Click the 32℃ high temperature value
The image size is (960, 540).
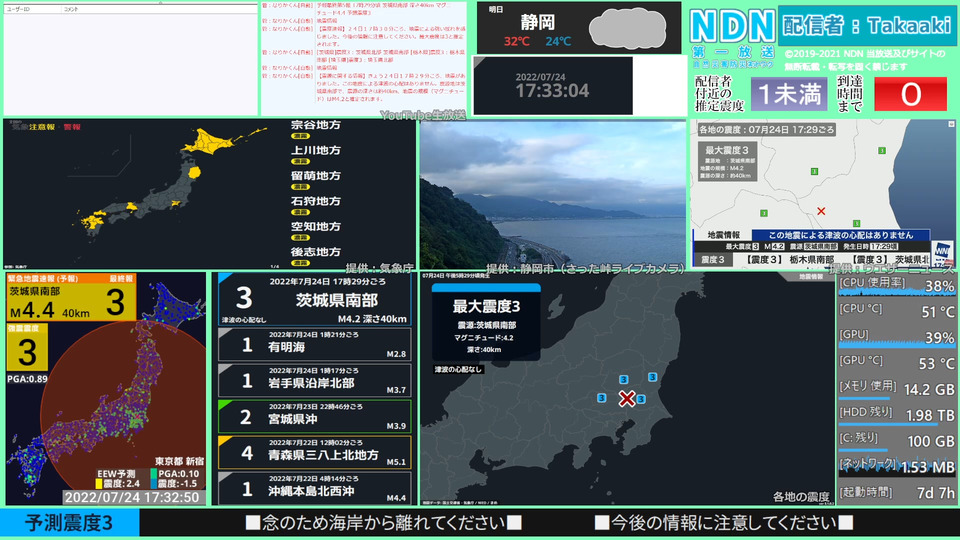click(x=516, y=42)
